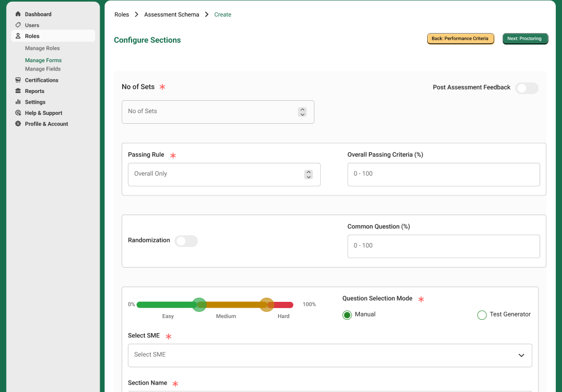Open the Select SME dropdown
The image size is (562, 392).
click(330, 355)
